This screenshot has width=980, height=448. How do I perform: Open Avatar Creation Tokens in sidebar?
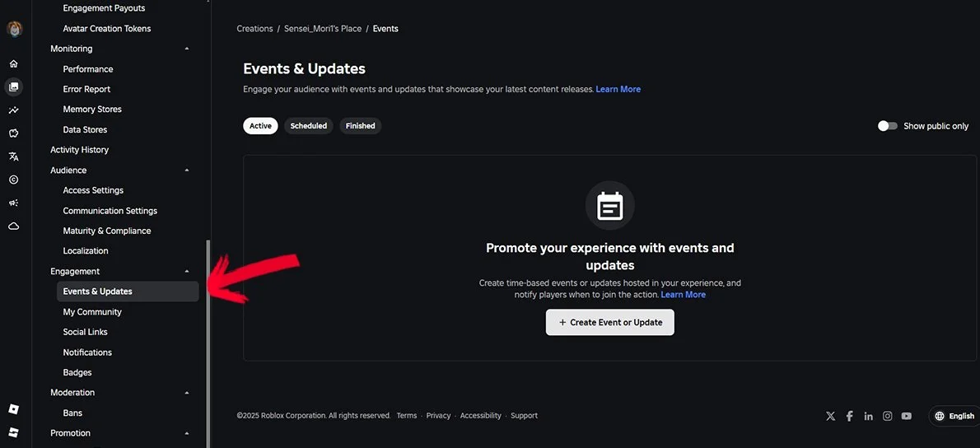[x=107, y=29]
